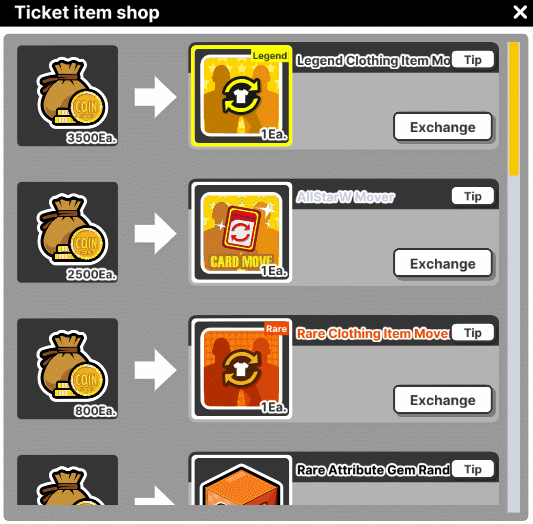Open Tip for AllStarW Mover
Image resolution: width=533 pixels, height=524 pixels.
(473, 196)
